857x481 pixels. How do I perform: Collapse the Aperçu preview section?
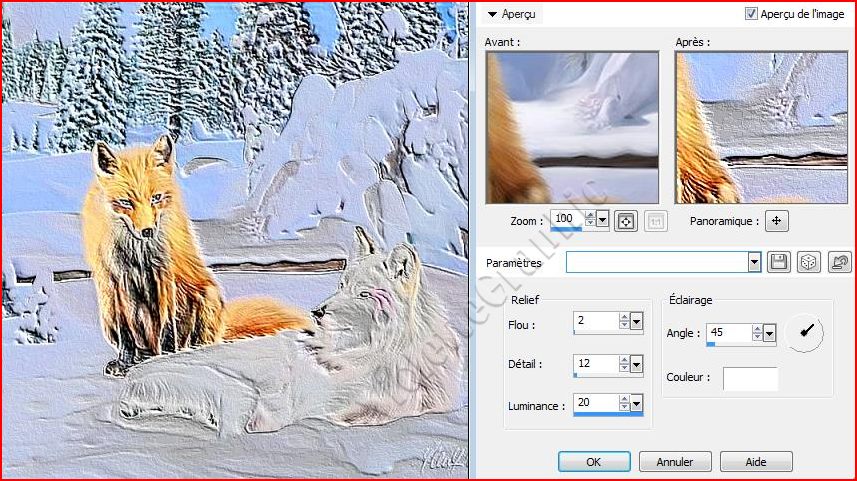493,14
